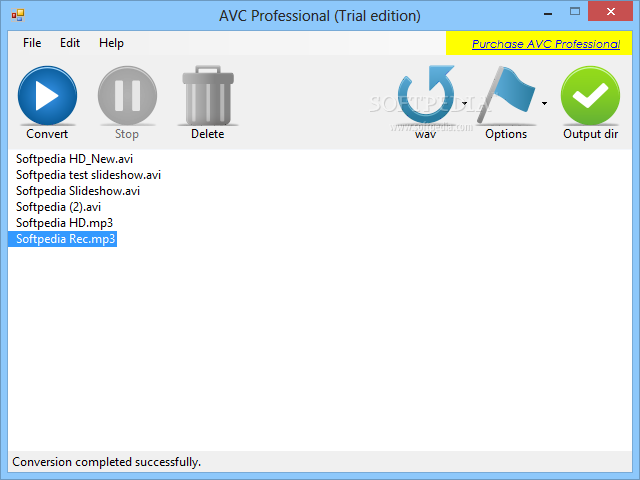Follow the Purchase AVC Professional link
640x480 pixels.
(x=546, y=44)
